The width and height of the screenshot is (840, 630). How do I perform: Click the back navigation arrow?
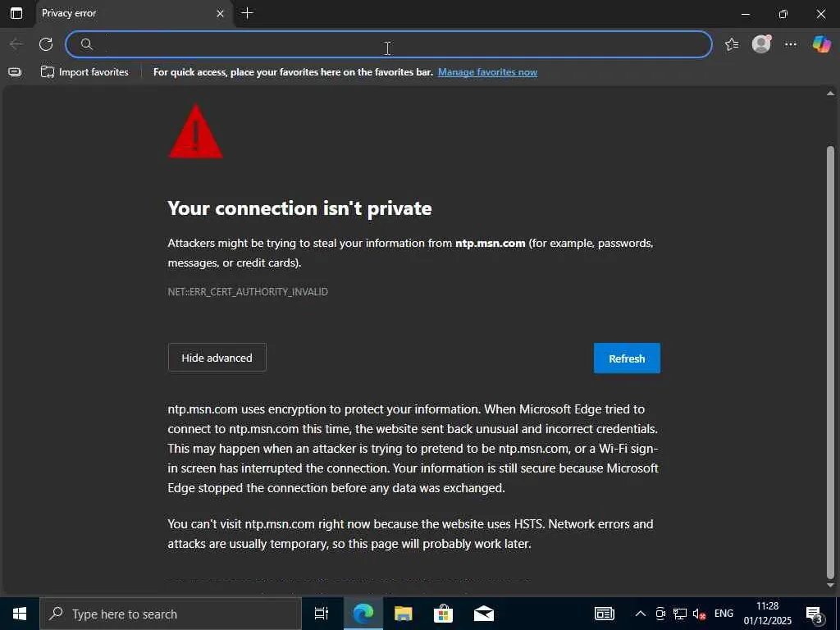[16, 44]
